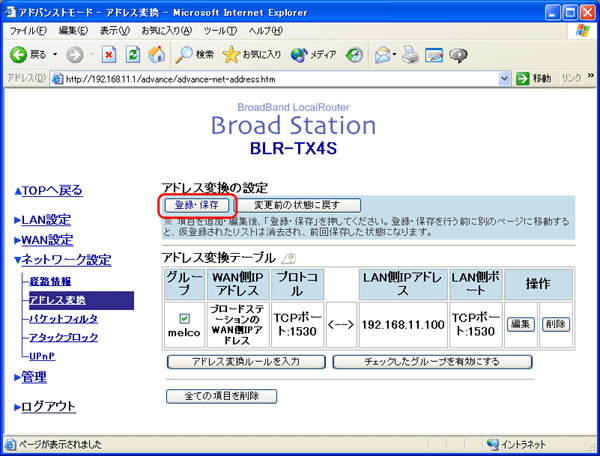
Task: Open the Forward button history dropdown arrow
Action: (x=91, y=55)
